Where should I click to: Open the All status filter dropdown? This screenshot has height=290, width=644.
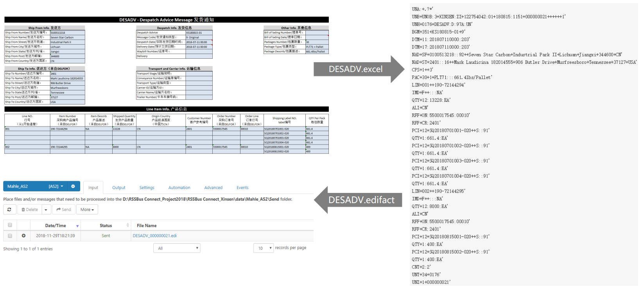coord(177,248)
